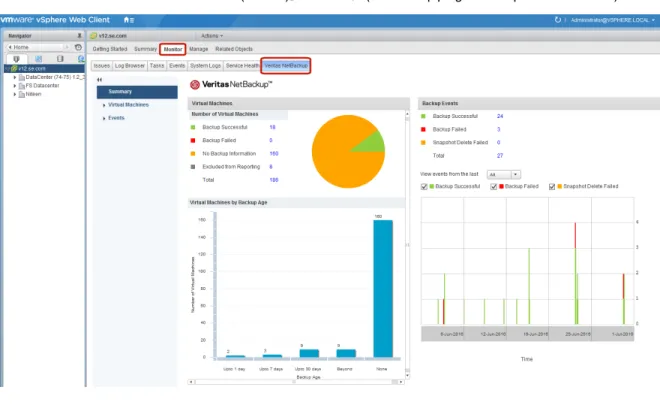The height and width of the screenshot is (411, 660).
Task: Click Excluded from Reporting count link
Action: [x=271, y=167]
